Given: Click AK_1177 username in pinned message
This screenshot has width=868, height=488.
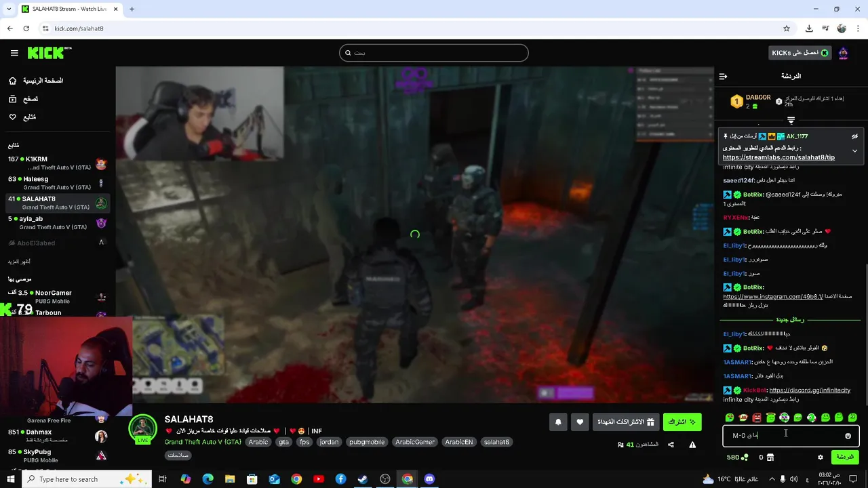Looking at the screenshot, I should (797, 136).
